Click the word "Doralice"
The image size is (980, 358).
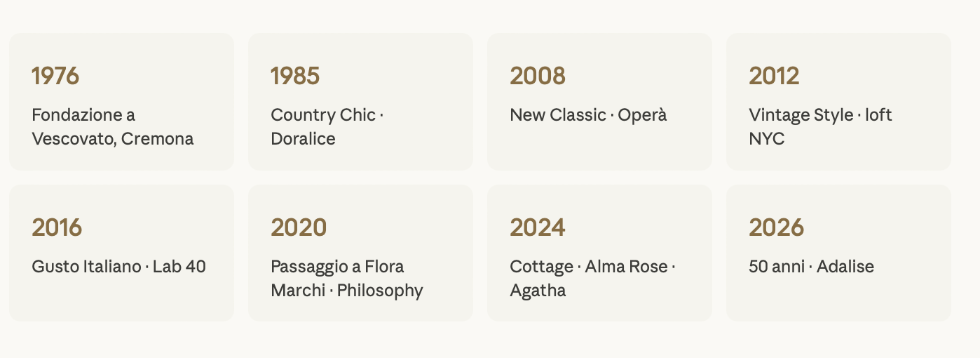(303, 139)
